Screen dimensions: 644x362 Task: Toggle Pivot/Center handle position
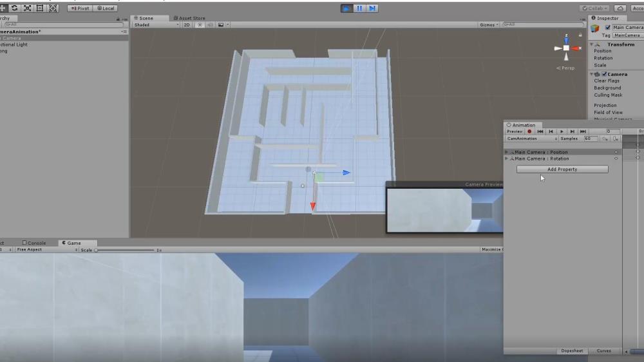pyautogui.click(x=80, y=8)
